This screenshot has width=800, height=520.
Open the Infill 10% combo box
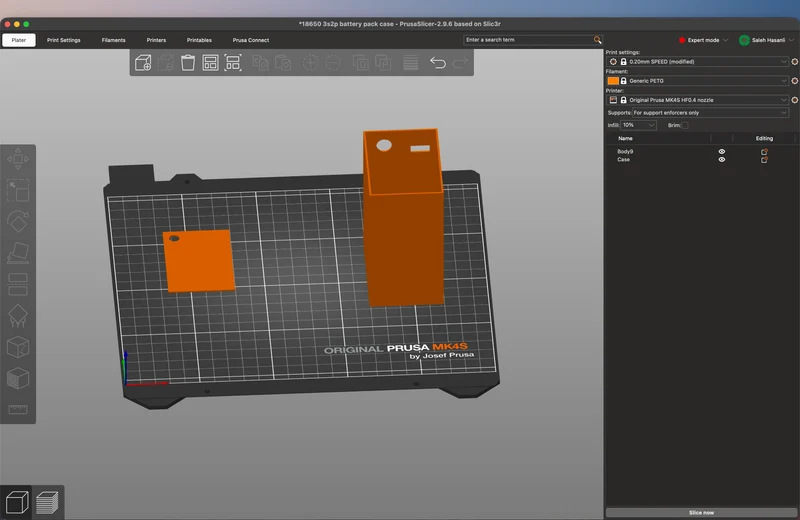638,125
